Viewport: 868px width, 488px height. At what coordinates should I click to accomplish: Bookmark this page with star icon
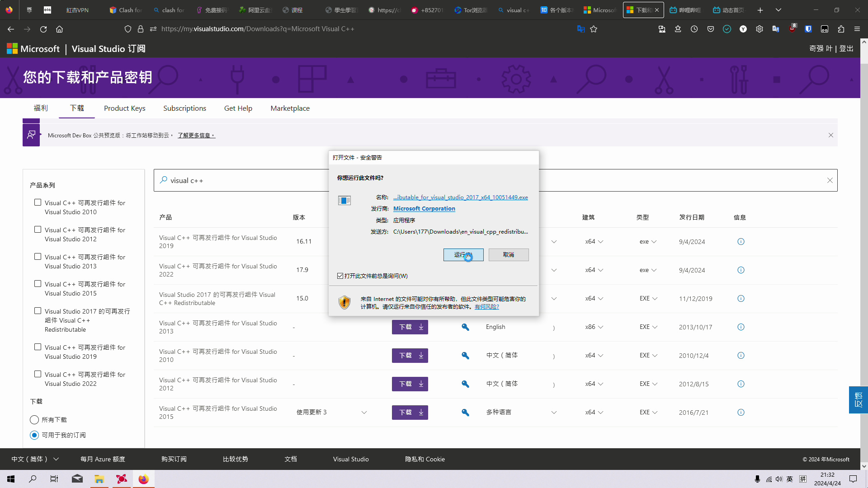coord(594,29)
